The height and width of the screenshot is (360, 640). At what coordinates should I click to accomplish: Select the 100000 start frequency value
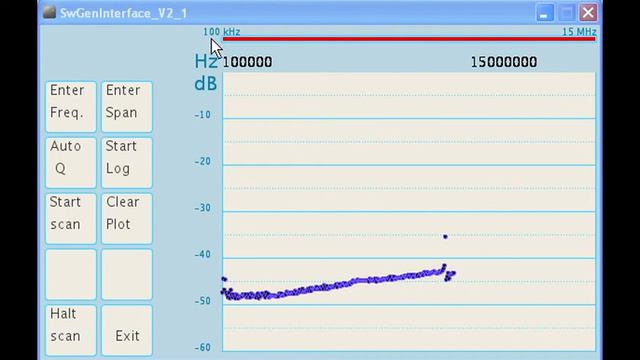click(247, 62)
